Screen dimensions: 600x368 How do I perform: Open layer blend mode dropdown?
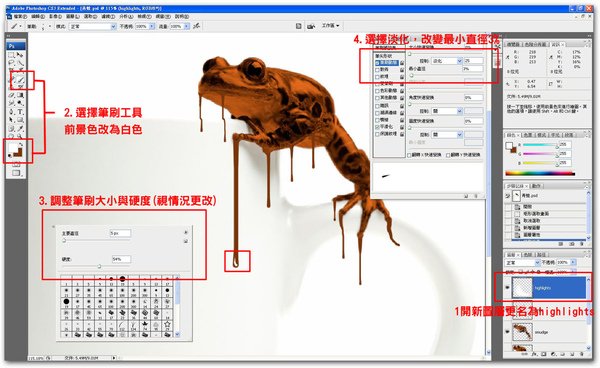click(x=522, y=262)
